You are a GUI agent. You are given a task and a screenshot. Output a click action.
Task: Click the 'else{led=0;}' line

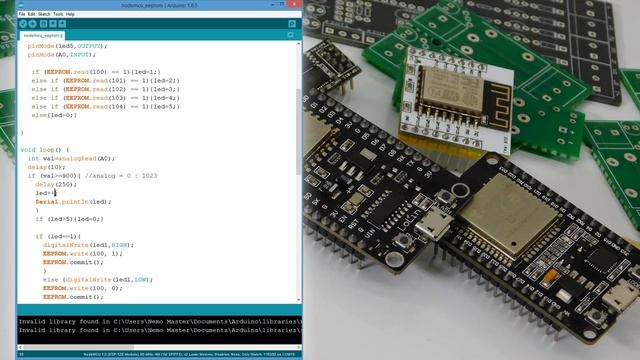(54, 116)
